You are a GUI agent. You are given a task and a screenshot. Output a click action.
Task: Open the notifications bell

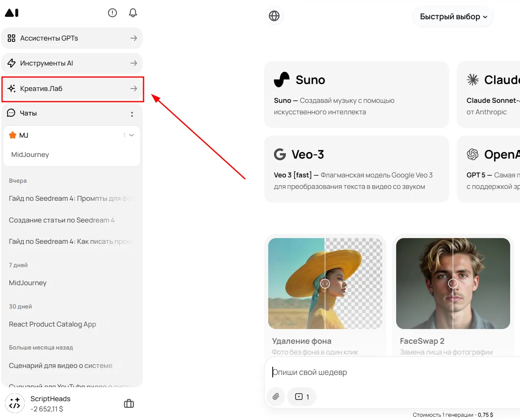[x=133, y=13]
